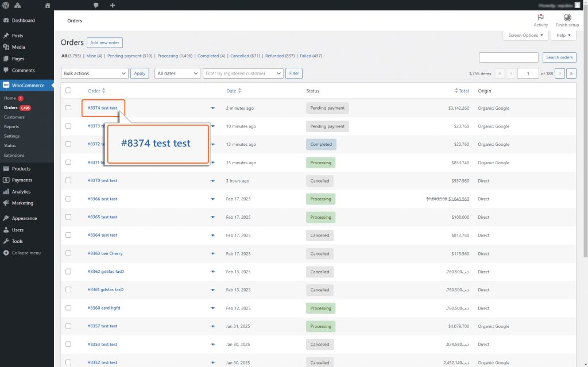Open order #8357 test test link
Screen dimensions: 588x367
(x=102, y=326)
